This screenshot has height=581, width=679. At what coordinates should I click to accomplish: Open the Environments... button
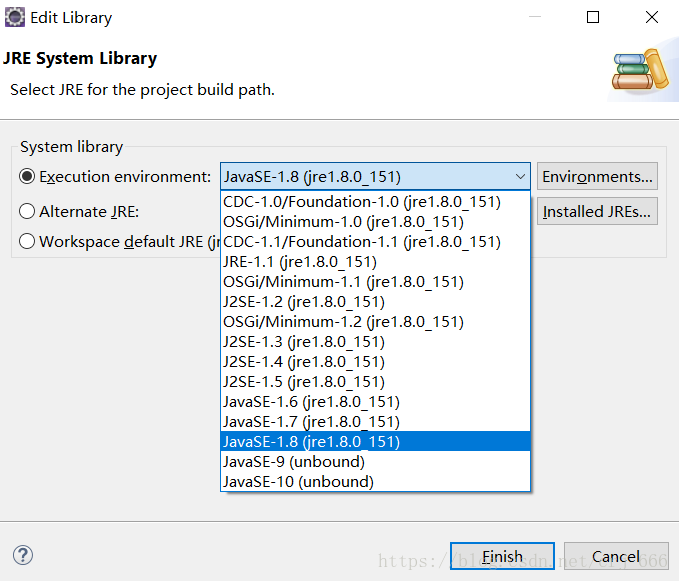point(597,176)
